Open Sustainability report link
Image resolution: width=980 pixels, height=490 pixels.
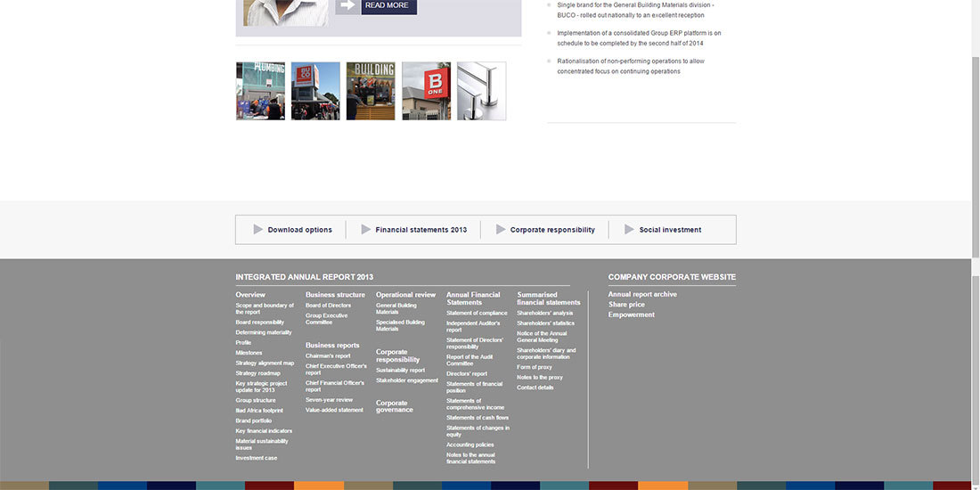(x=401, y=370)
